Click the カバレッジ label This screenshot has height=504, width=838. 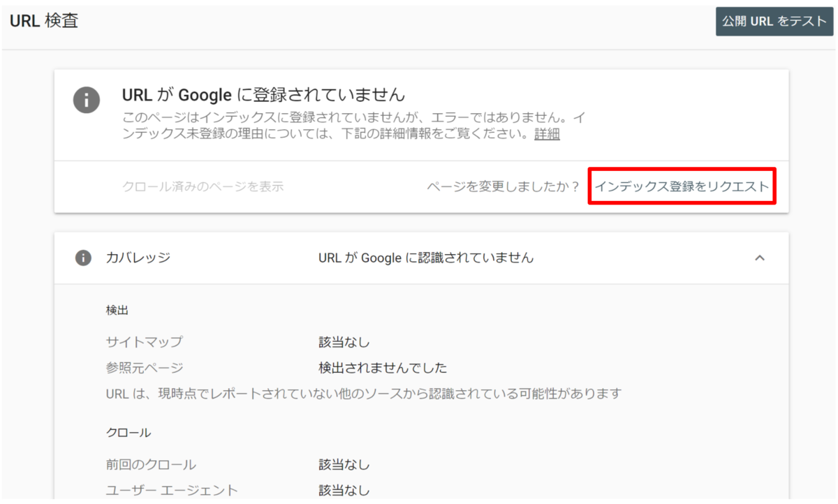click(x=138, y=258)
